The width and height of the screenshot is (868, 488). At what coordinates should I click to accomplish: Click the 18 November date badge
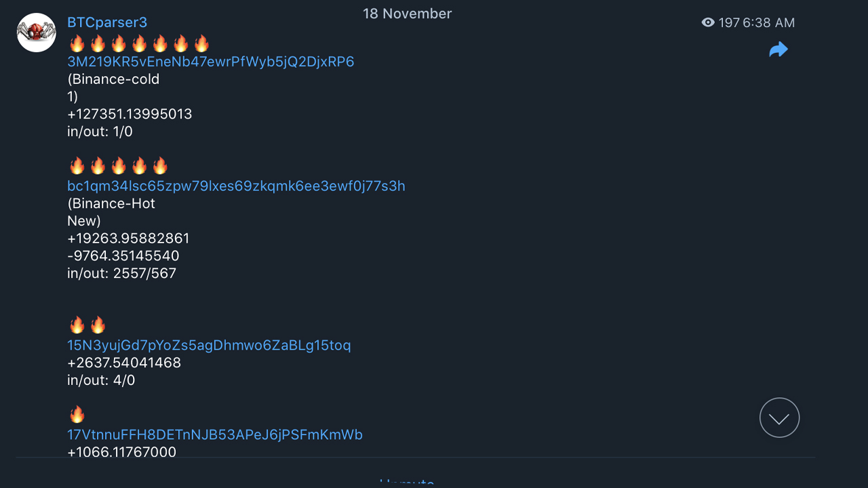click(407, 14)
